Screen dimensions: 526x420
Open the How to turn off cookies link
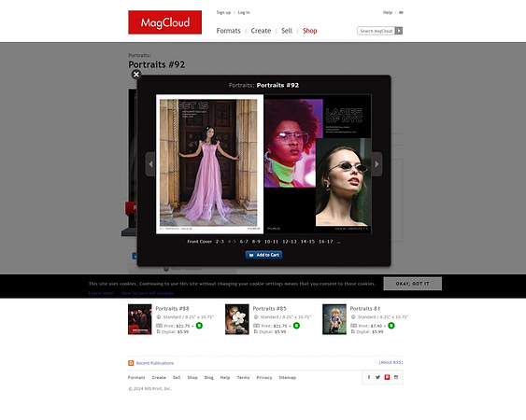pos(148,293)
